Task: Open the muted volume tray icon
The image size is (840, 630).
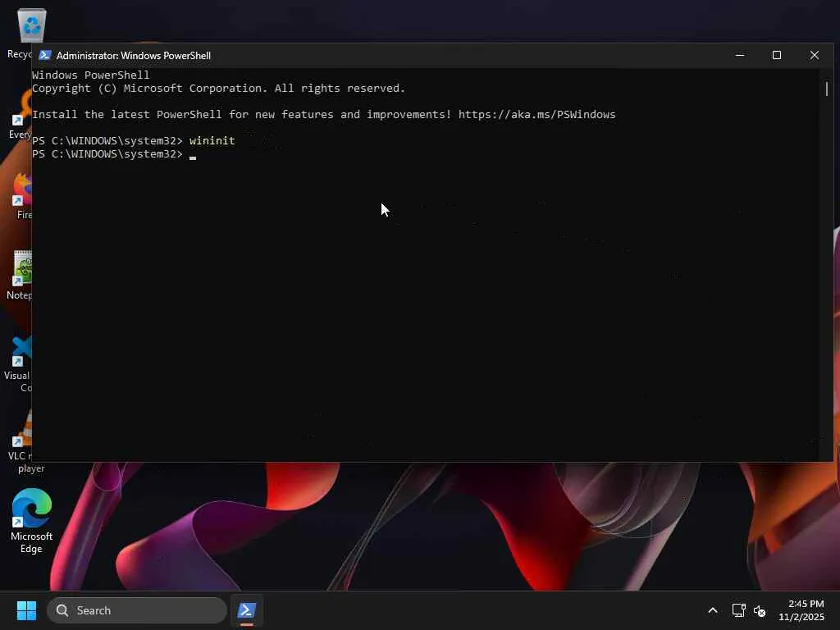Action: (760, 610)
